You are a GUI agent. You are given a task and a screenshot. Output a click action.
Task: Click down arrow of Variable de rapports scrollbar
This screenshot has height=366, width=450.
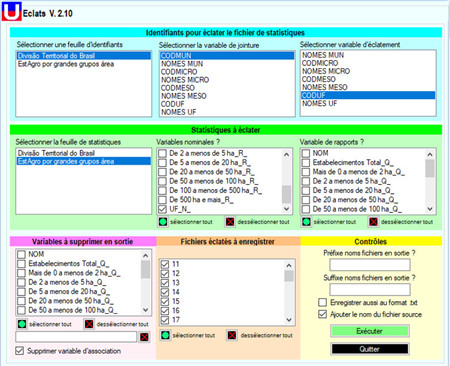[430, 209]
